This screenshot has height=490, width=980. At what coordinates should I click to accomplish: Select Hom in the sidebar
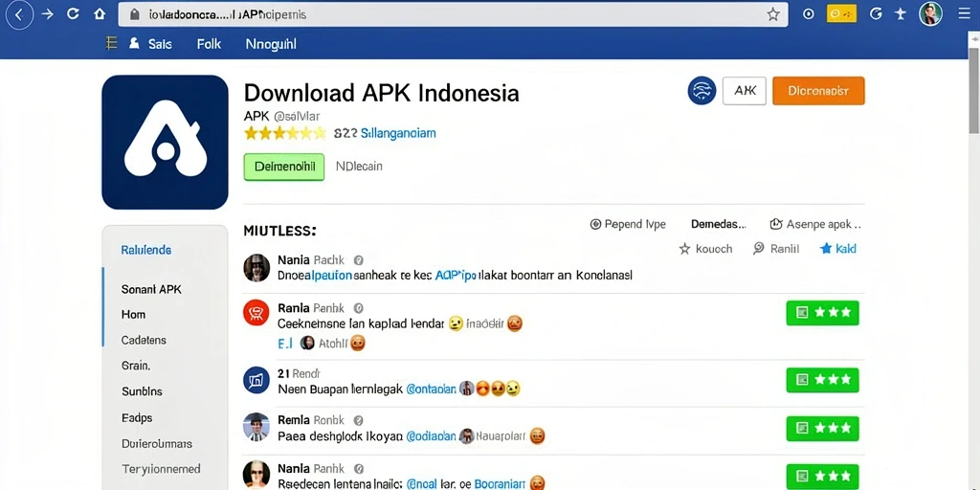(x=133, y=314)
